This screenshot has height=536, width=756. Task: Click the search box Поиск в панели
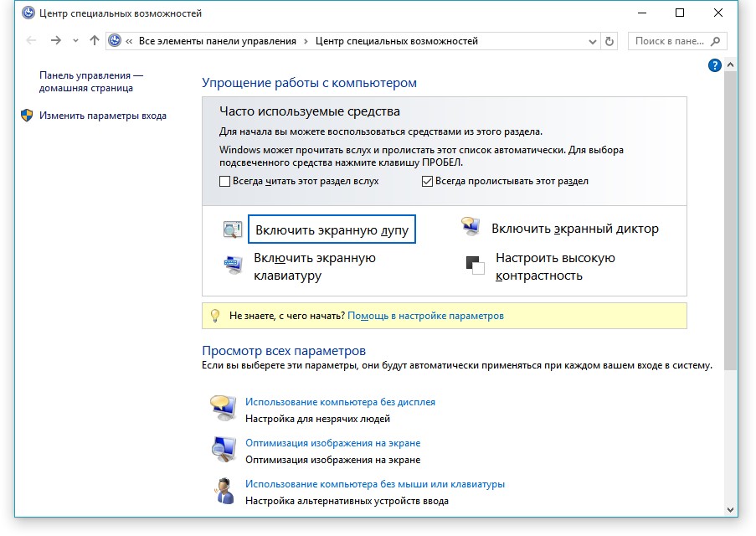[x=673, y=41]
